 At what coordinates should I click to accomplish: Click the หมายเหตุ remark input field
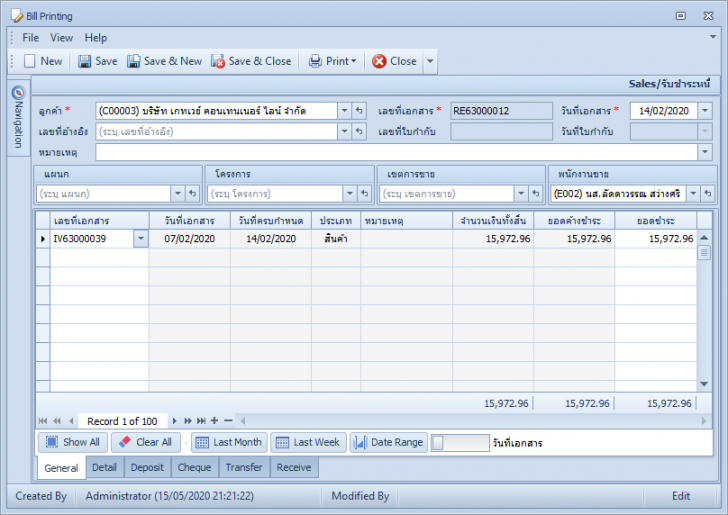tap(396, 152)
